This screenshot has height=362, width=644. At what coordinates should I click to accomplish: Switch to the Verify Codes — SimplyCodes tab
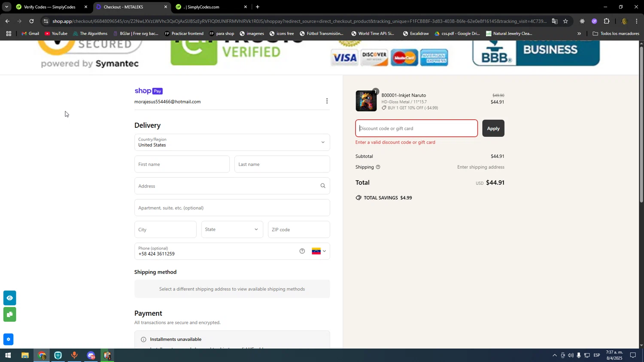(x=49, y=7)
